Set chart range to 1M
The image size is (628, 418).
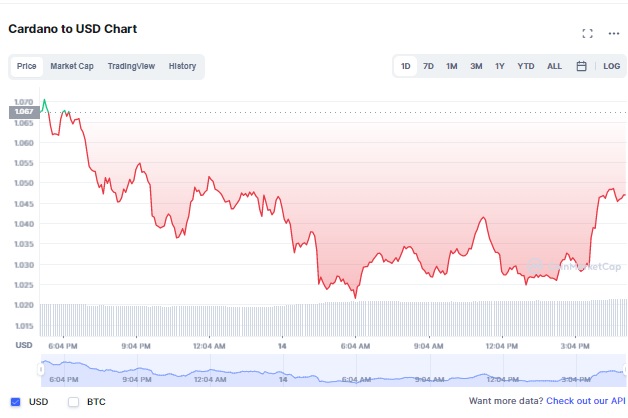coord(452,66)
